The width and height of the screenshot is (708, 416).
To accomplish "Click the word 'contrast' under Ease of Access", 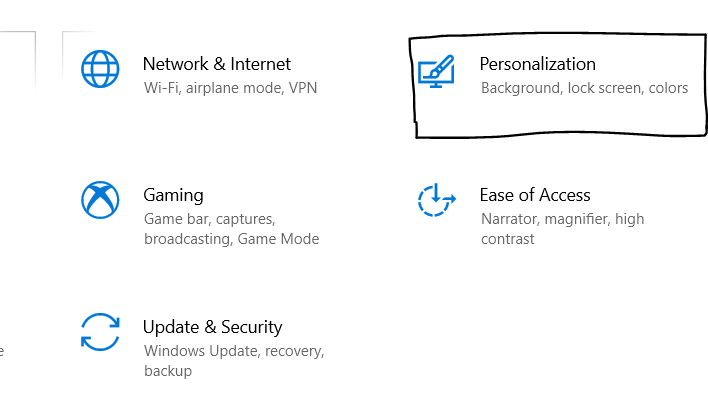I will click(x=507, y=239).
